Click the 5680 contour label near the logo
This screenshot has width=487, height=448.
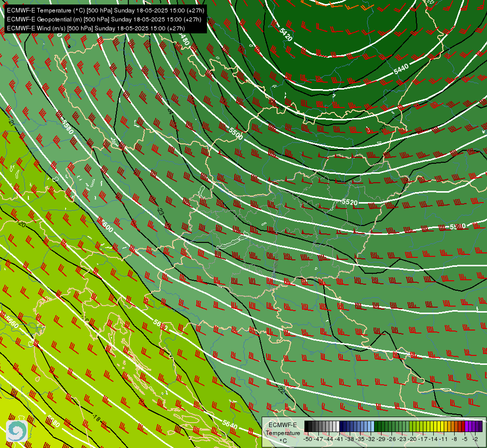(x=53, y=422)
